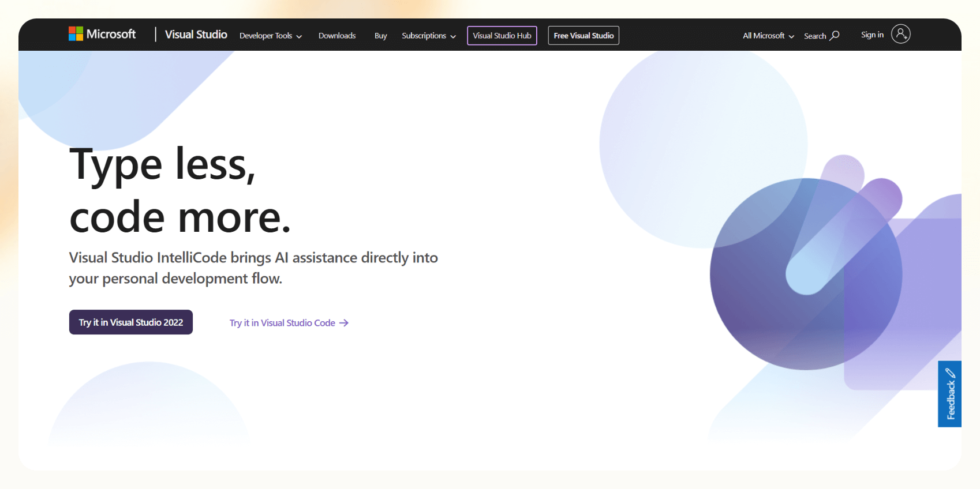This screenshot has width=980, height=489.
Task: Expand the All Microsoft menu
Action: [x=768, y=36]
